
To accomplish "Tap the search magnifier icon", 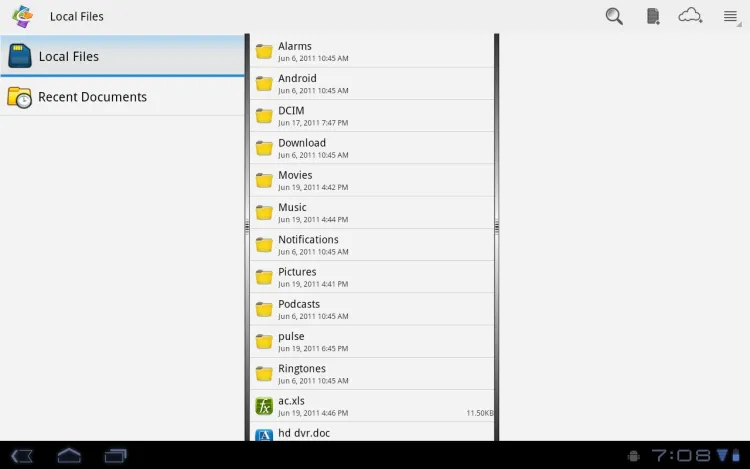I will (x=614, y=16).
